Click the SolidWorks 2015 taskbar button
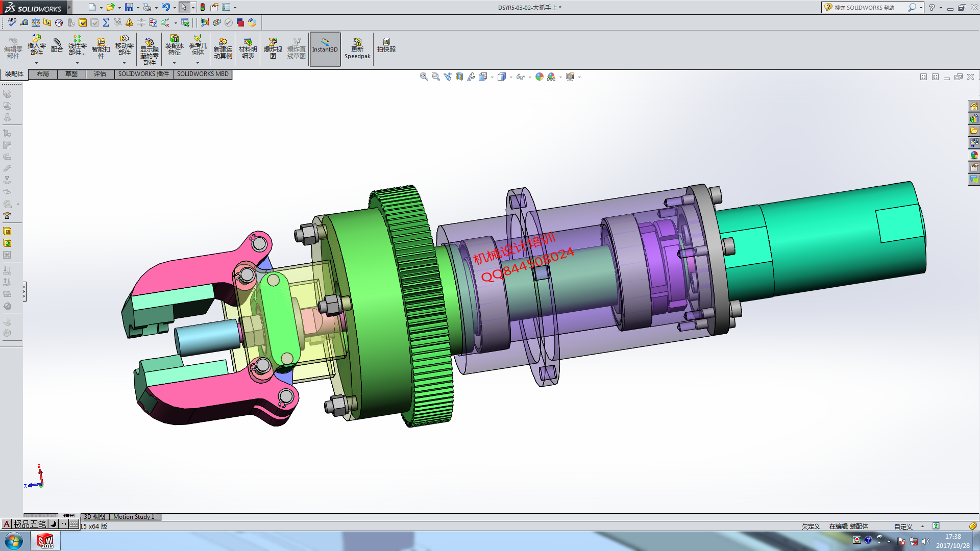 (x=45, y=541)
